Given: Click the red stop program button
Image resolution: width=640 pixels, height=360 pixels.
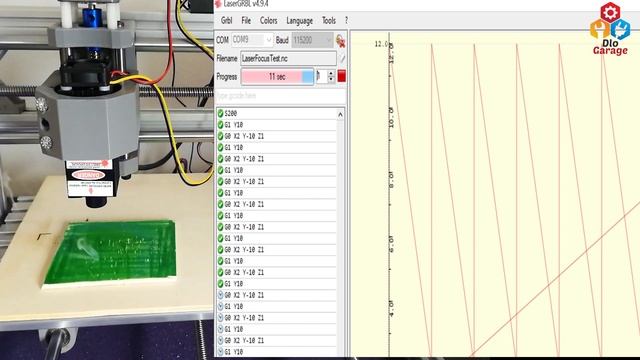Looking at the screenshot, I should point(342,76).
